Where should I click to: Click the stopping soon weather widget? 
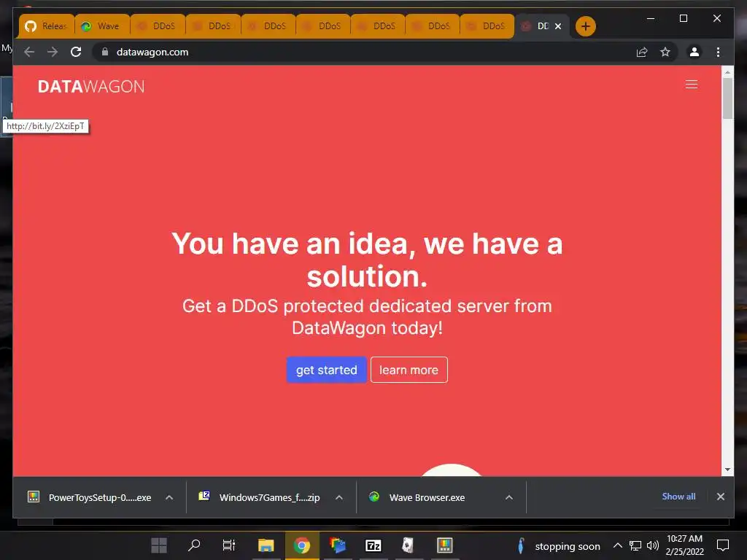pos(558,546)
